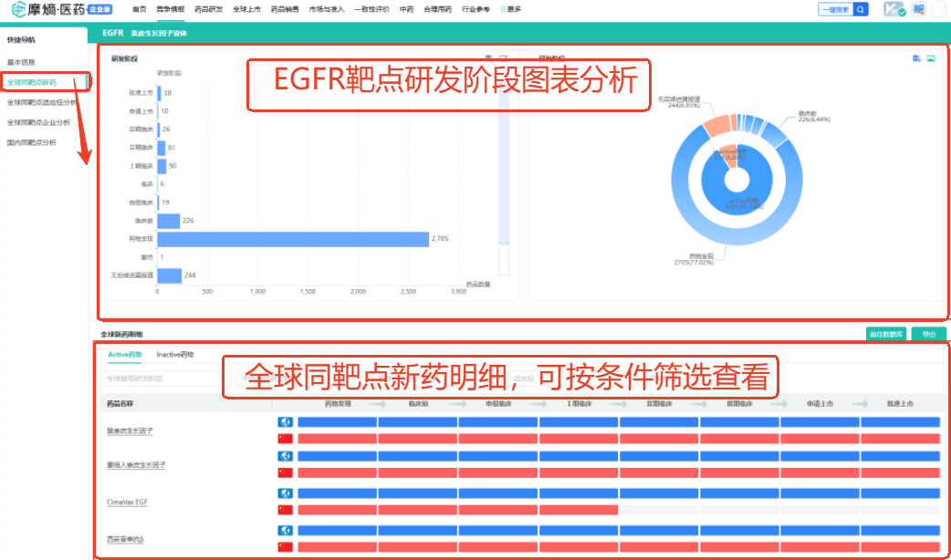Click the 一键搜索 search field
This screenshot has width=951, height=560.
click(x=836, y=9)
